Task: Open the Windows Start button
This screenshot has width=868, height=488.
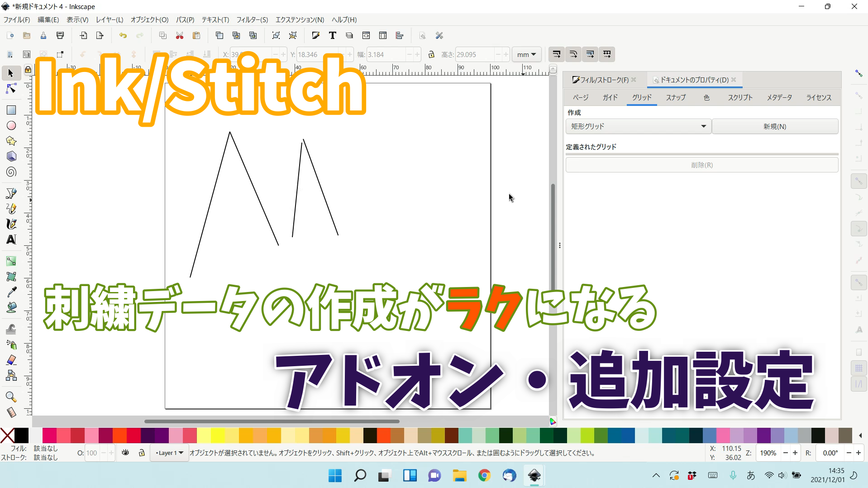Action: point(335,475)
